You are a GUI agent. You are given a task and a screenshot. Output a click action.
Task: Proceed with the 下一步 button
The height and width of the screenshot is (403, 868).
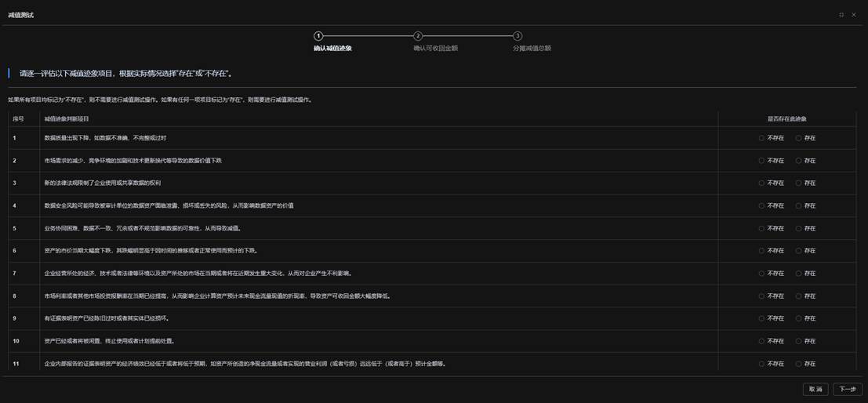pyautogui.click(x=848, y=389)
